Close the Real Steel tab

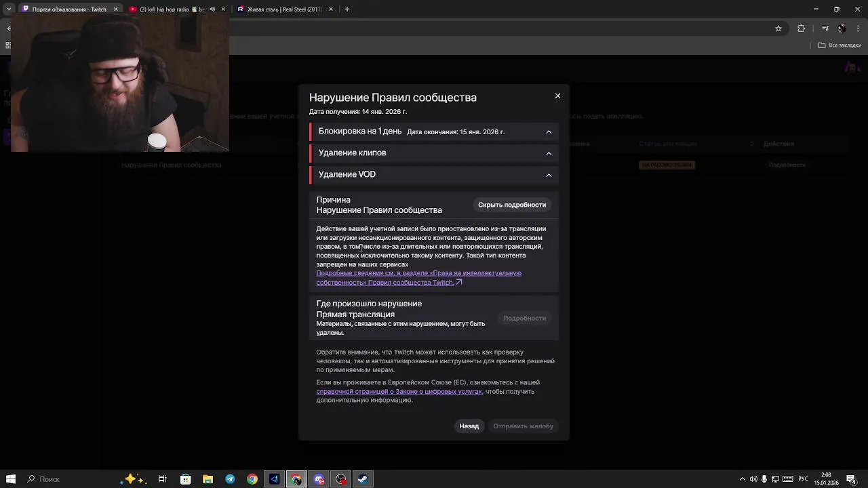(x=330, y=9)
